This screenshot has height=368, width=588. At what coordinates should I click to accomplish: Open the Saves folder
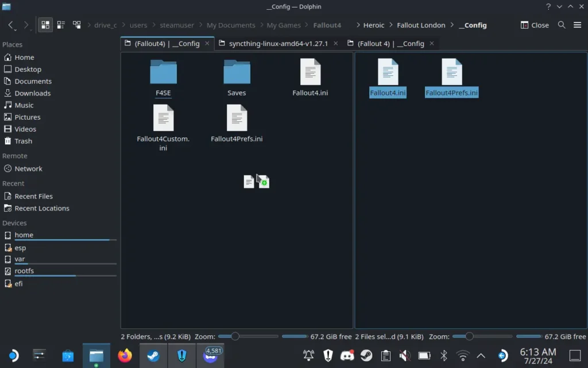point(237,78)
